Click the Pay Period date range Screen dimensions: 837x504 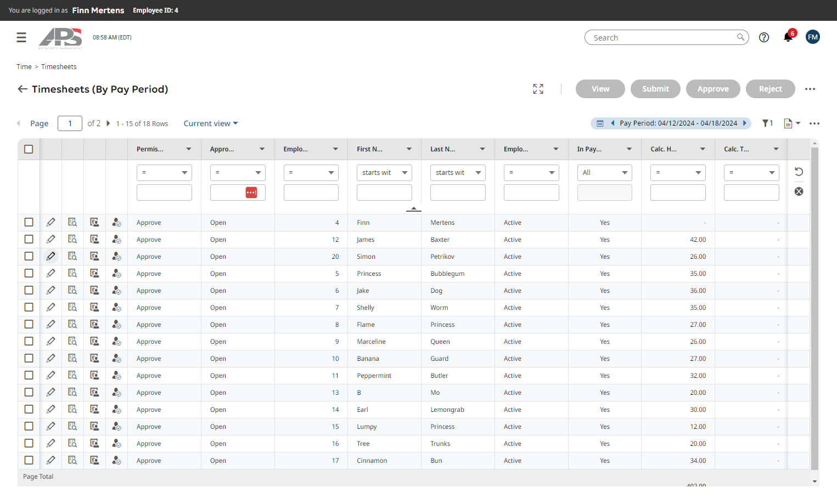[678, 123]
